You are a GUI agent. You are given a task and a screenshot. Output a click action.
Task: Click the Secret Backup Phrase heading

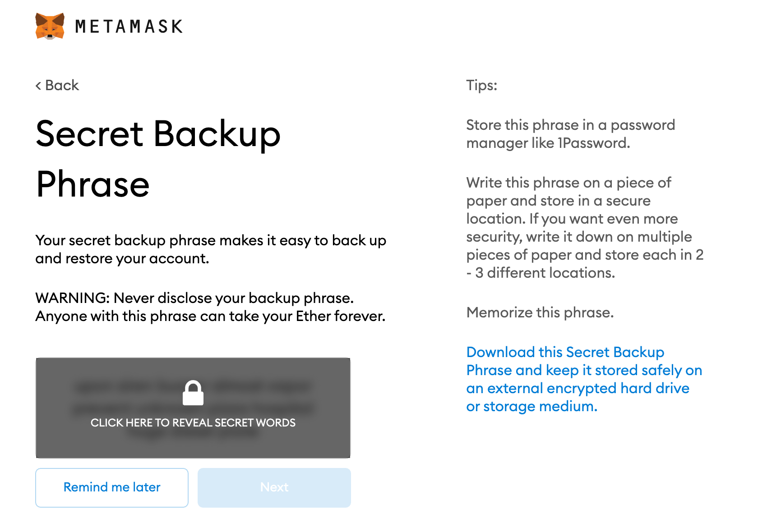[158, 159]
